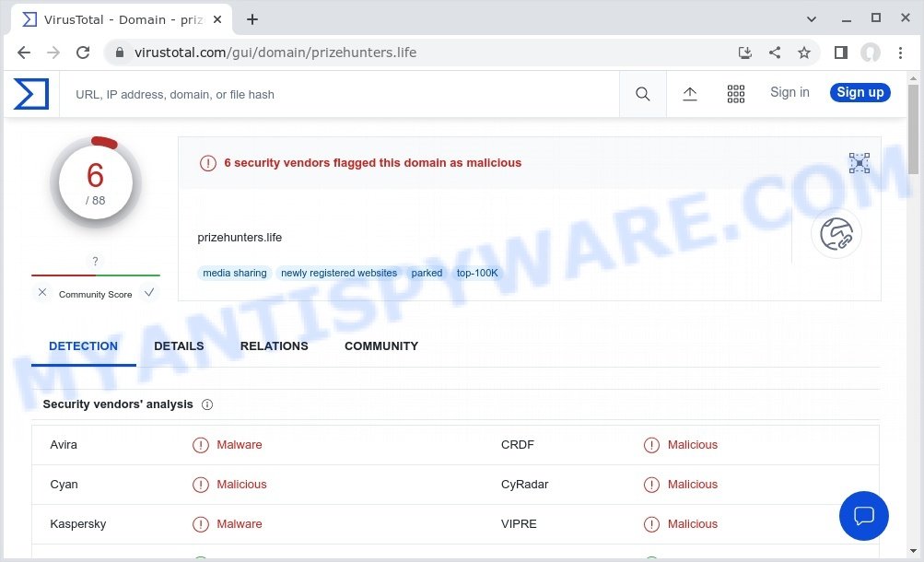The image size is (924, 562).
Task: Open the Chrome profile avatar
Action: (x=871, y=53)
